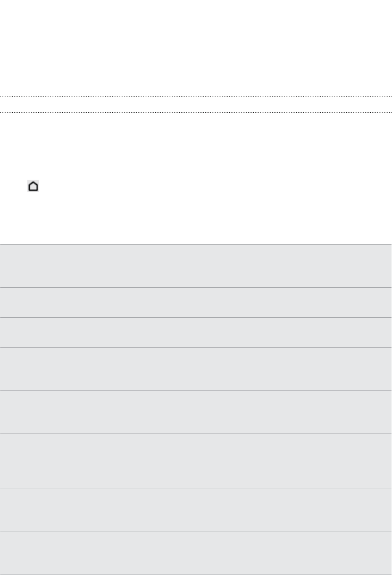Image resolution: width=392 pixels, height=575 pixels.
Task: Click the band between the dotted lines
Action: (196, 105)
